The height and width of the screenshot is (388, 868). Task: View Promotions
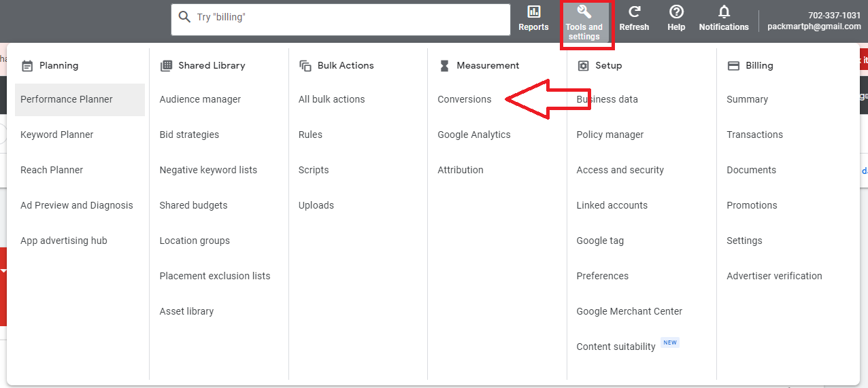(x=752, y=205)
